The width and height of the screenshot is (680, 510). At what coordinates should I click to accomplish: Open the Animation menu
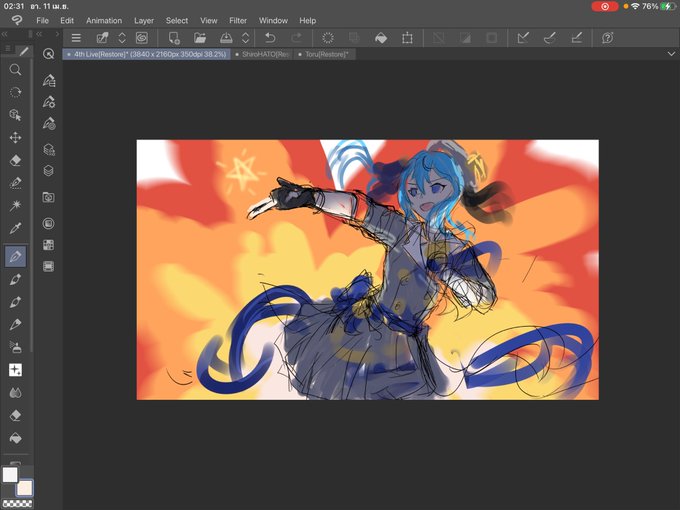coord(104,20)
